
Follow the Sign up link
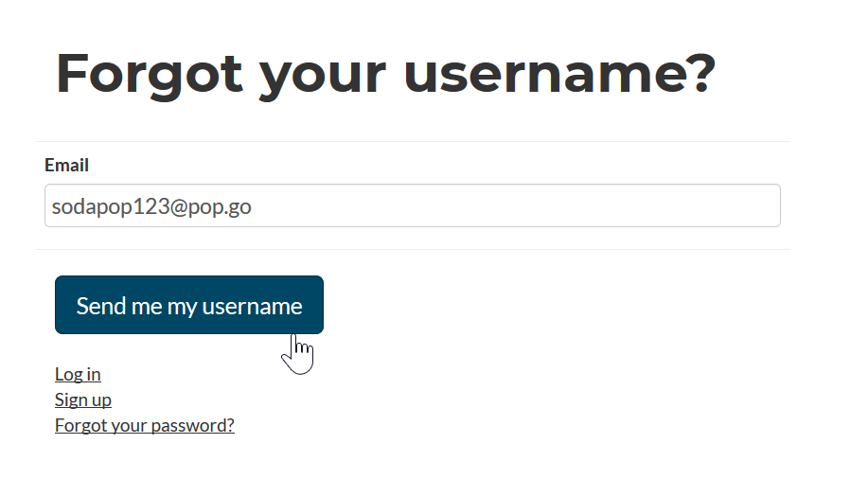(83, 399)
